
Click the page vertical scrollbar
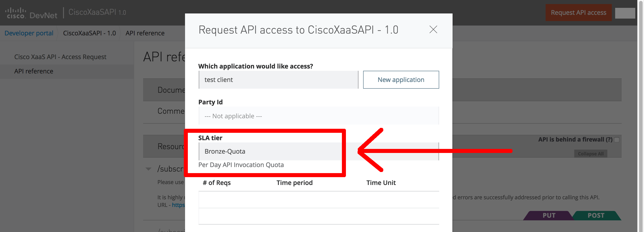pyautogui.click(x=640, y=116)
